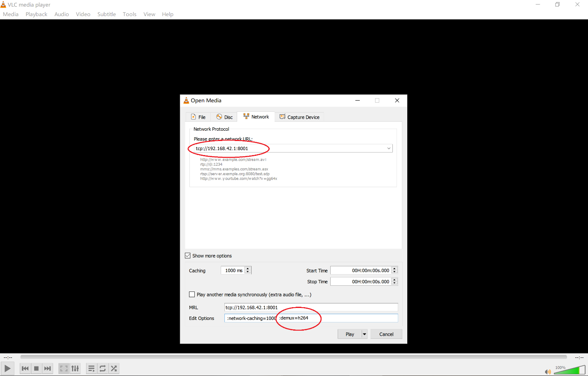588x376 pixels.
Task: Click the youtube.com example URL text
Action: point(238,179)
